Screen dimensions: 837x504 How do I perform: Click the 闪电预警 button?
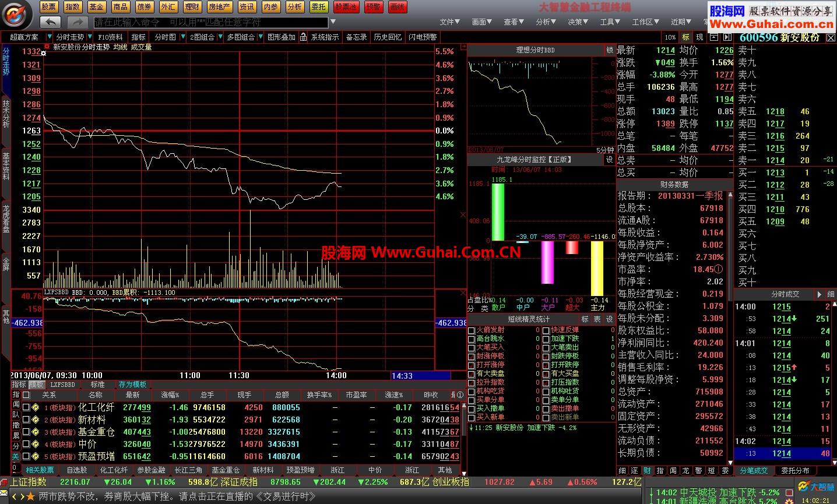(423, 37)
